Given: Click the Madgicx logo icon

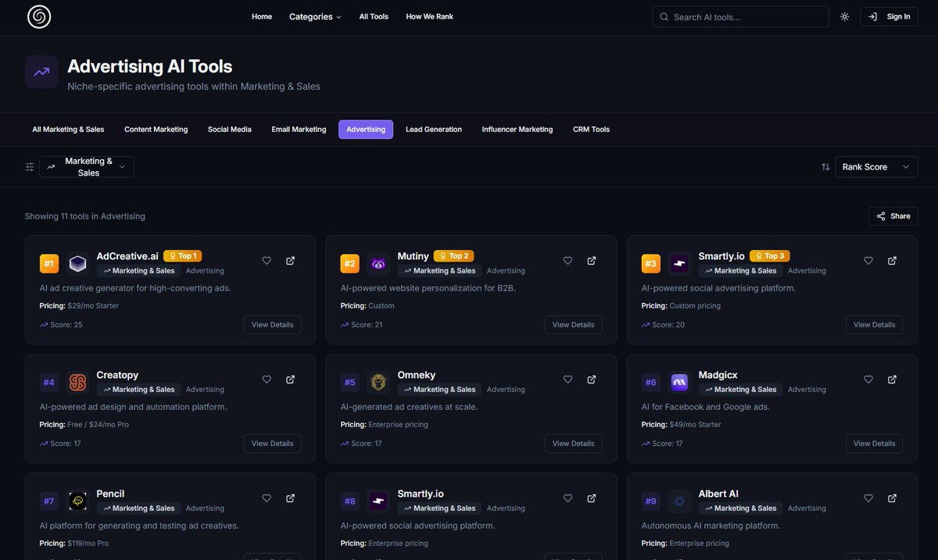Looking at the screenshot, I should (679, 383).
